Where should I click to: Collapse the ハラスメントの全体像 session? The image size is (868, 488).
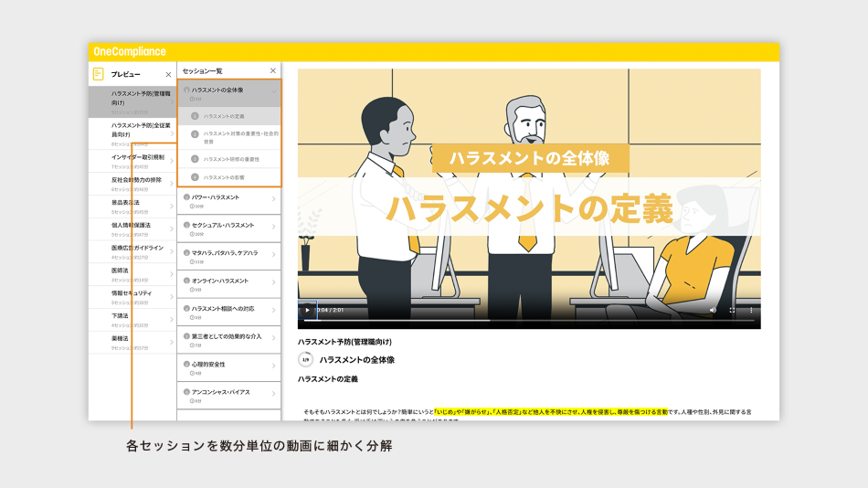[x=273, y=90]
